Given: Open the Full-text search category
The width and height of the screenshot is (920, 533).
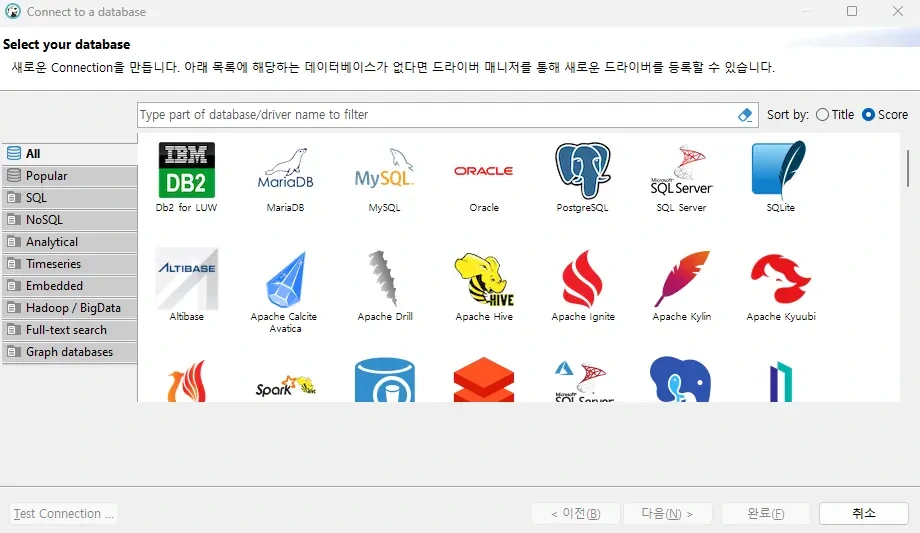Looking at the screenshot, I should pyautogui.click(x=70, y=330).
